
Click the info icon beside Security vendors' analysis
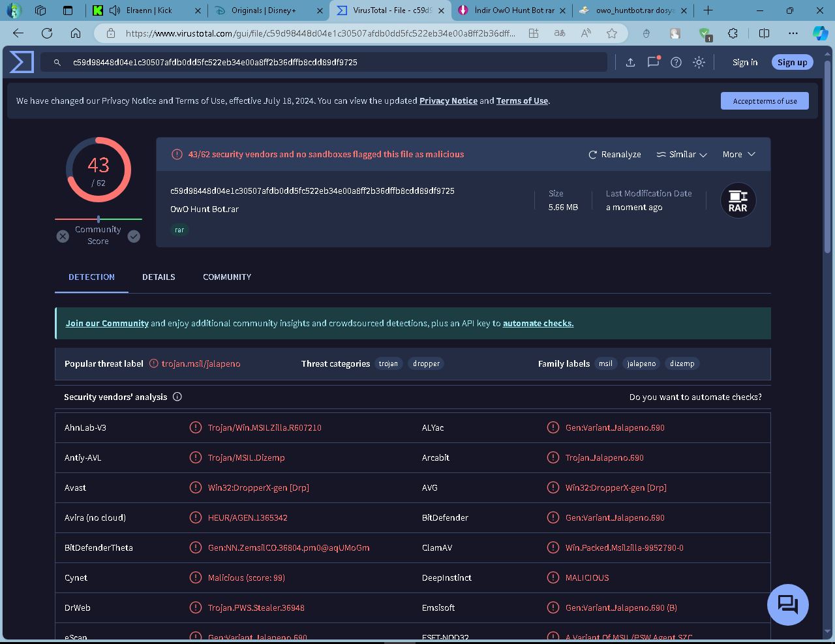[x=177, y=397]
